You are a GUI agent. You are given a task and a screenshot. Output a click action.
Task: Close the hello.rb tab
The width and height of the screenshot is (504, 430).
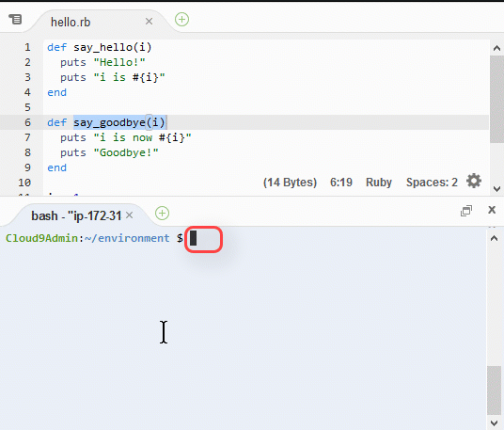point(149,22)
